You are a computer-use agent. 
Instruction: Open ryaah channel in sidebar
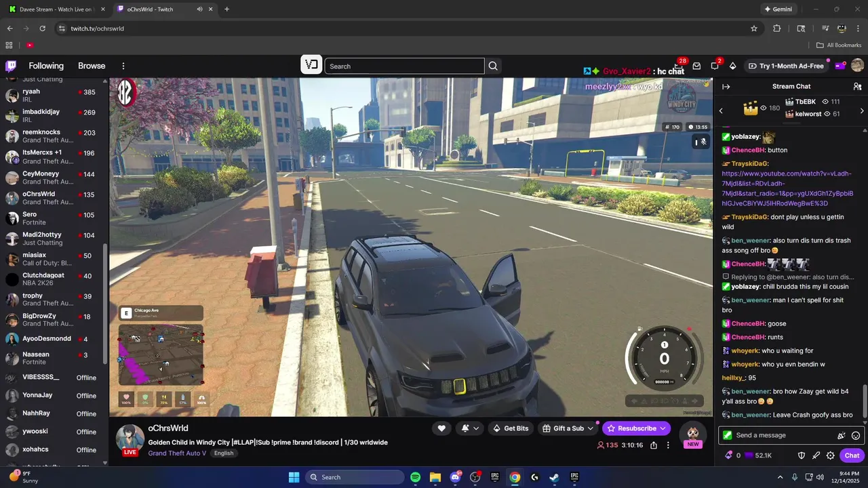click(x=53, y=95)
